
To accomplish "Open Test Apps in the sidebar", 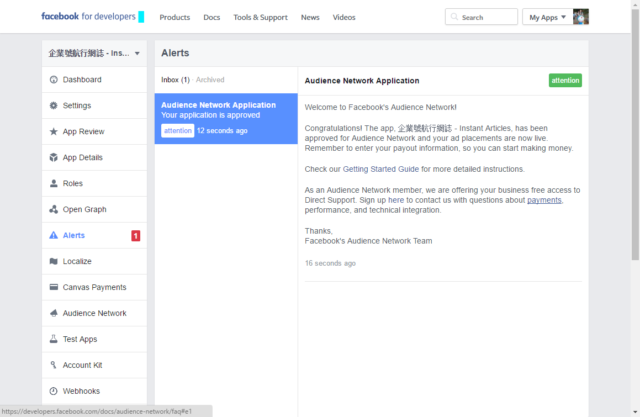I will (94, 339).
